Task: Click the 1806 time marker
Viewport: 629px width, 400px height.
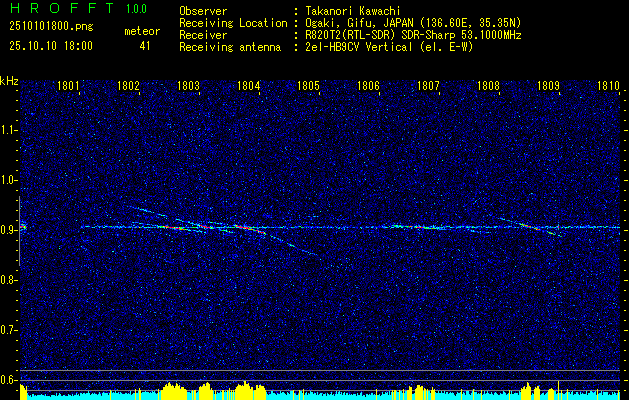Action: pyautogui.click(x=368, y=86)
